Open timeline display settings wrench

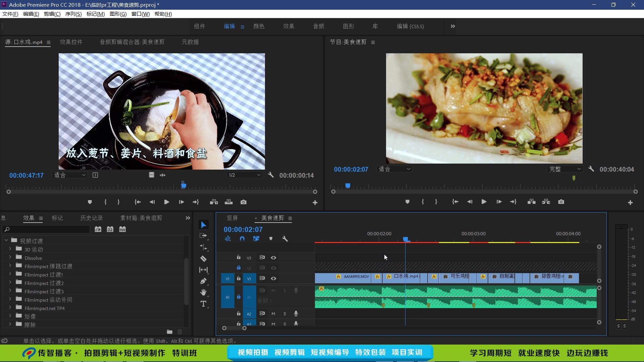pyautogui.click(x=285, y=239)
